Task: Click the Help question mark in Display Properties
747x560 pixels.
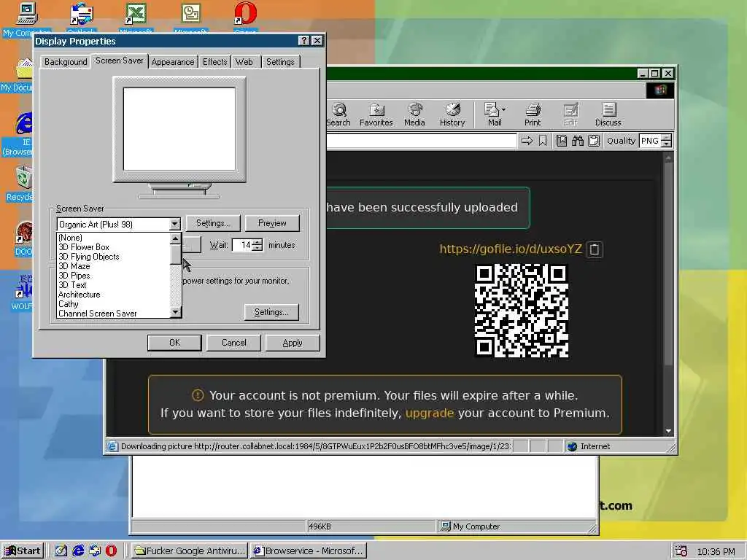Action: tap(304, 41)
